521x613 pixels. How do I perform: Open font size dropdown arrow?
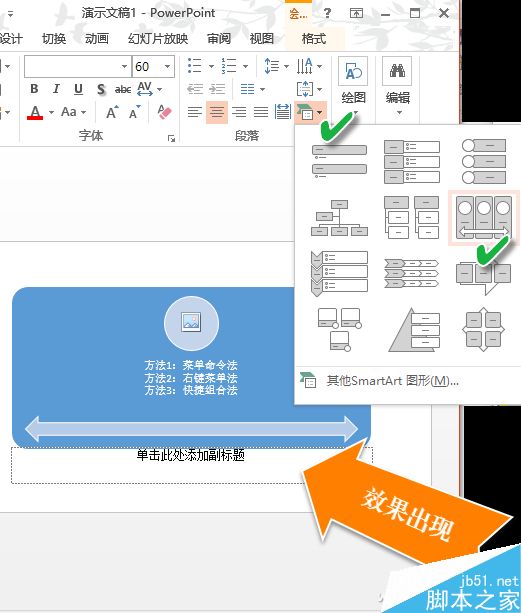coord(168,66)
